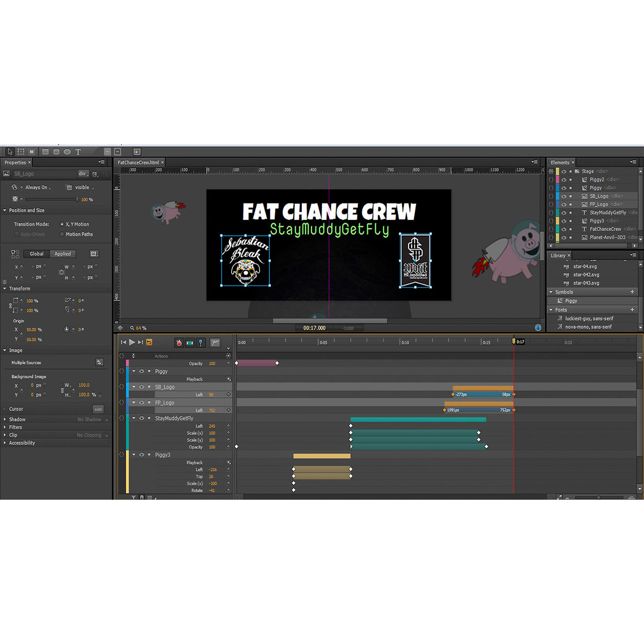Click the orange return-to-last-position button

coord(149,342)
